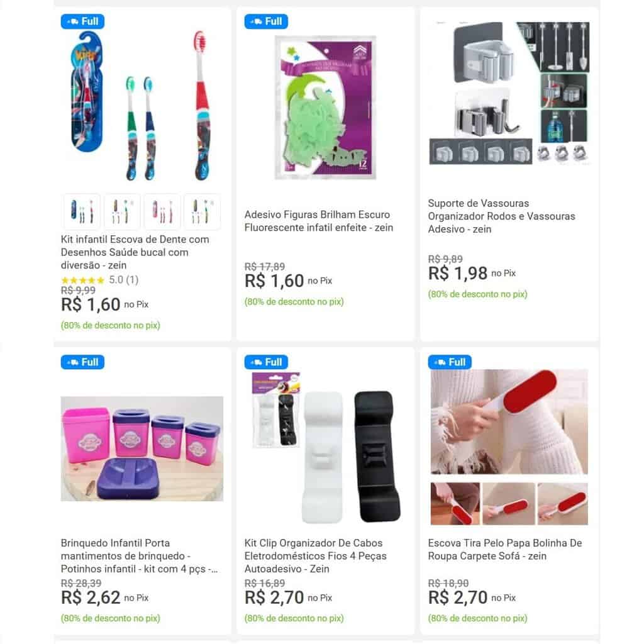This screenshot has width=644, height=644.
Task: Click Full badge on glow sticker card
Action: coord(266,21)
